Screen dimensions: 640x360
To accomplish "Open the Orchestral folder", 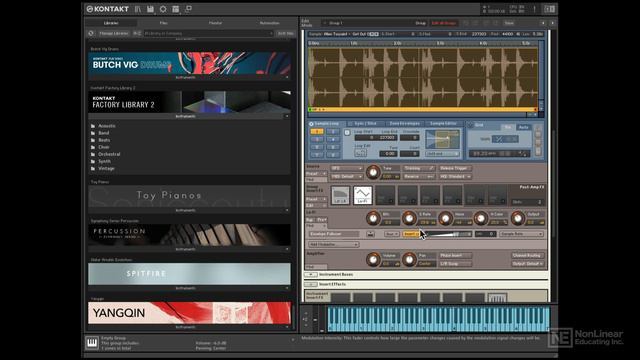I will pos(109,154).
